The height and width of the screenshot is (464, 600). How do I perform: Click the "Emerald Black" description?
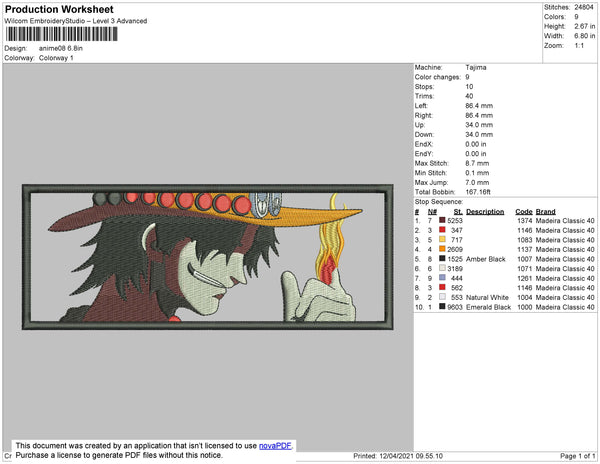click(x=488, y=307)
